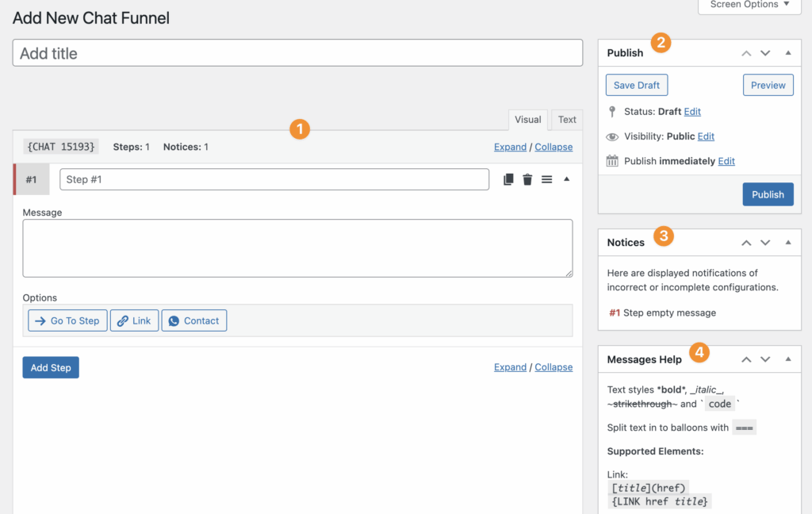
Task: Switch to the Visual editor tab
Action: click(x=528, y=120)
